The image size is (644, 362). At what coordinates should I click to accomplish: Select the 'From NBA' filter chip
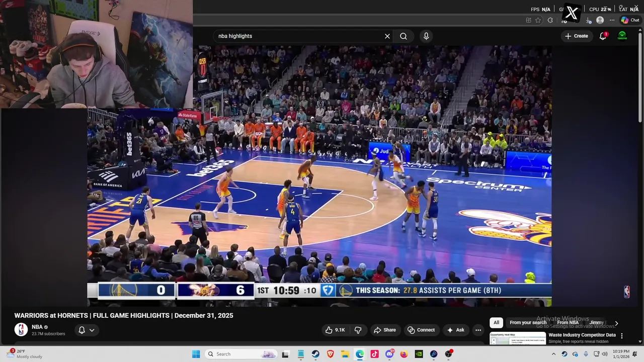pyautogui.click(x=568, y=323)
